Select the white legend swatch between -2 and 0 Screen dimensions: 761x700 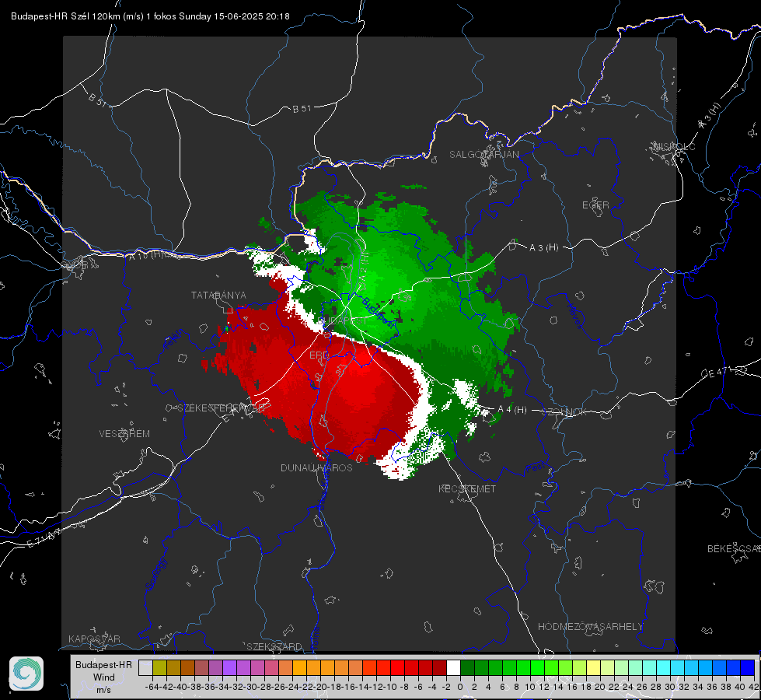(453, 667)
